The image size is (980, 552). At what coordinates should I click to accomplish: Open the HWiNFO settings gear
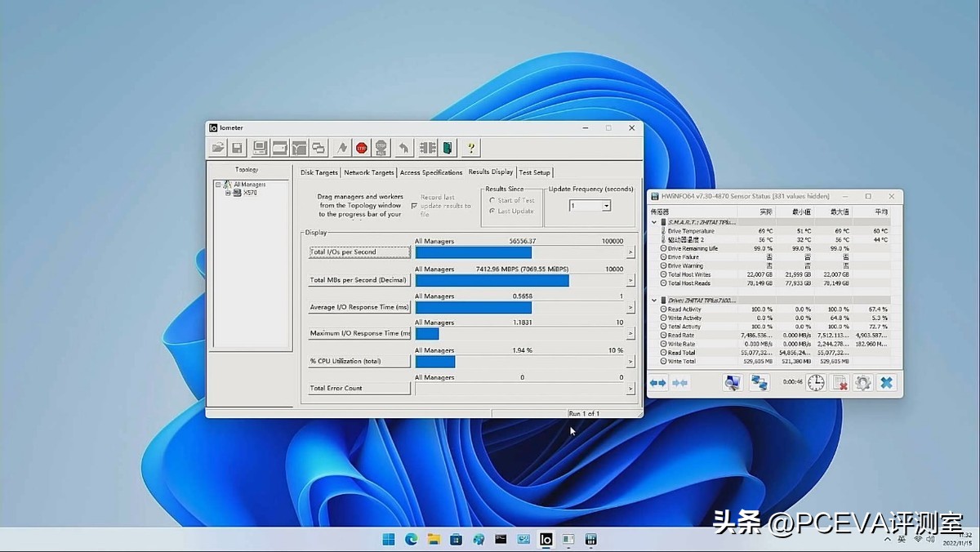pyautogui.click(x=862, y=383)
